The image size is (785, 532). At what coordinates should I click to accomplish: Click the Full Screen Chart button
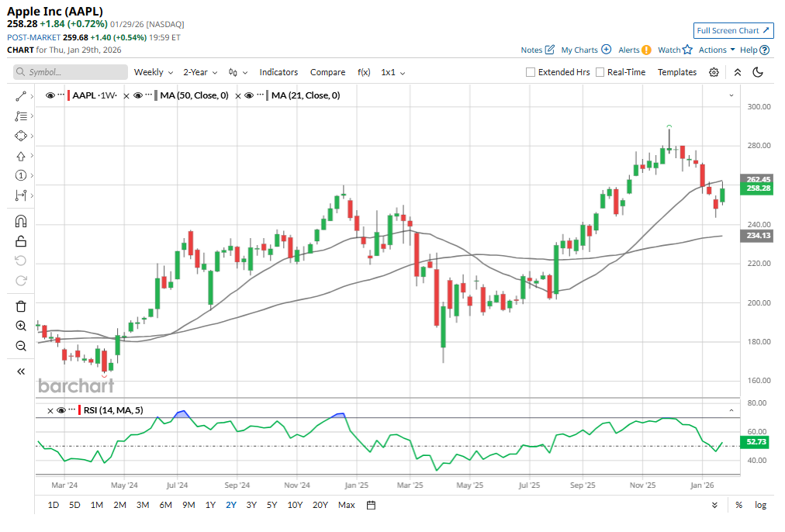point(733,30)
